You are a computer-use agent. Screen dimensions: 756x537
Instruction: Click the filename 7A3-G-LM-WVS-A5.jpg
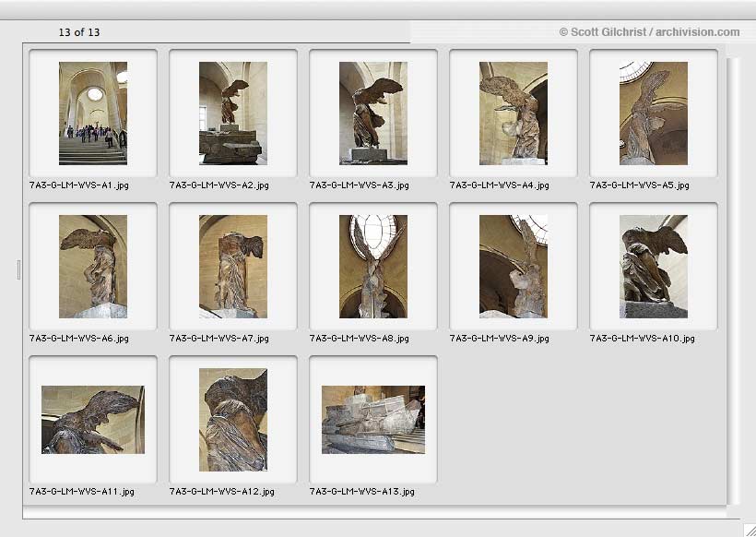pyautogui.click(x=640, y=185)
